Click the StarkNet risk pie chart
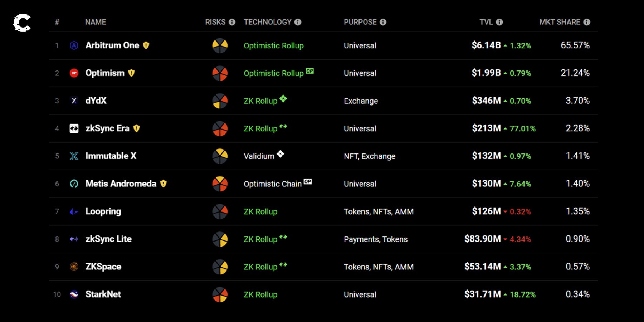Image resolution: width=644 pixels, height=322 pixels. tap(220, 294)
